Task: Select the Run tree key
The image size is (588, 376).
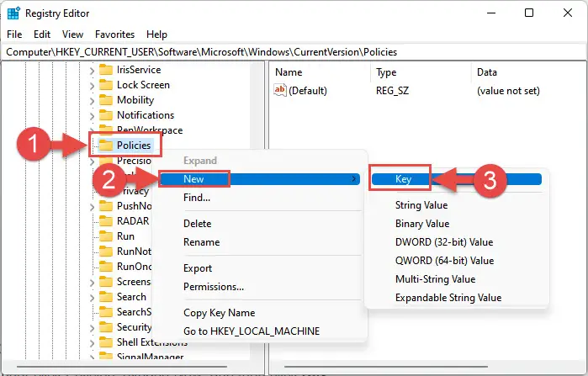Action: click(x=125, y=236)
